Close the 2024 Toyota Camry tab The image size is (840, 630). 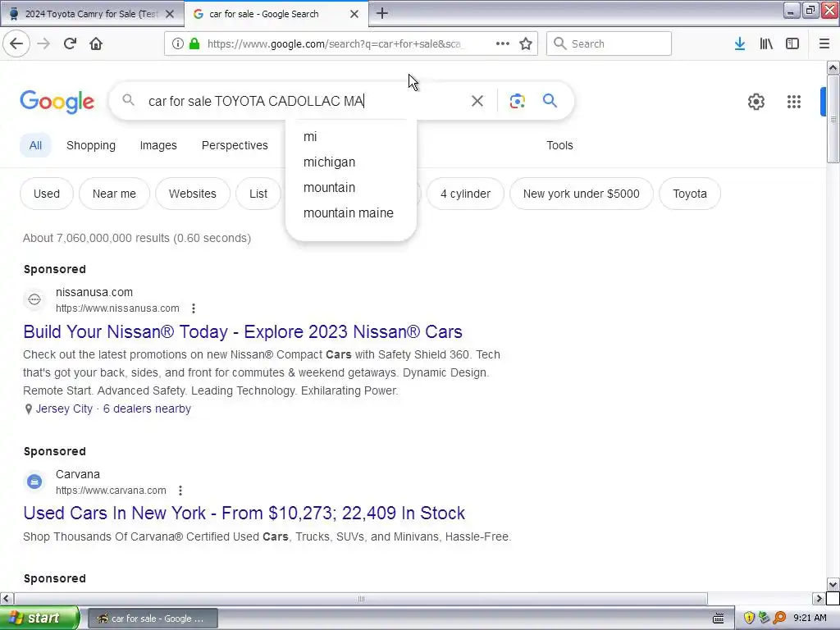[x=170, y=14]
